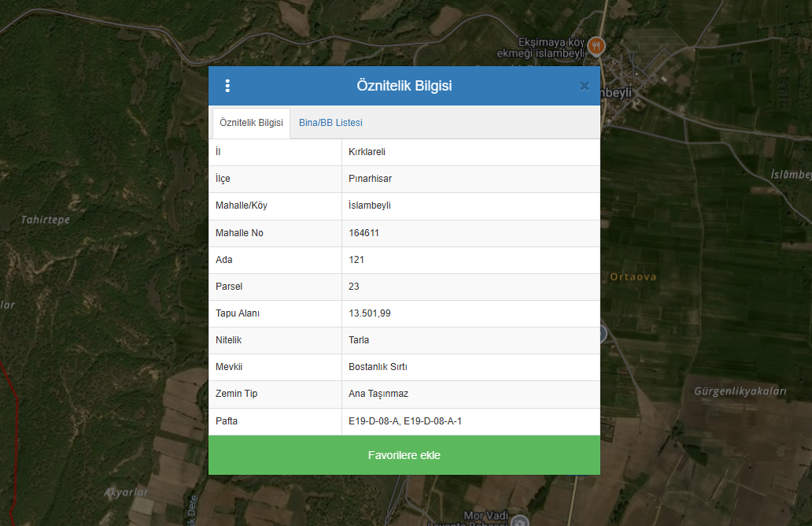Image resolution: width=812 pixels, height=526 pixels.
Task: Click the Gürgenlikyakaları map label
Action: tap(740, 391)
